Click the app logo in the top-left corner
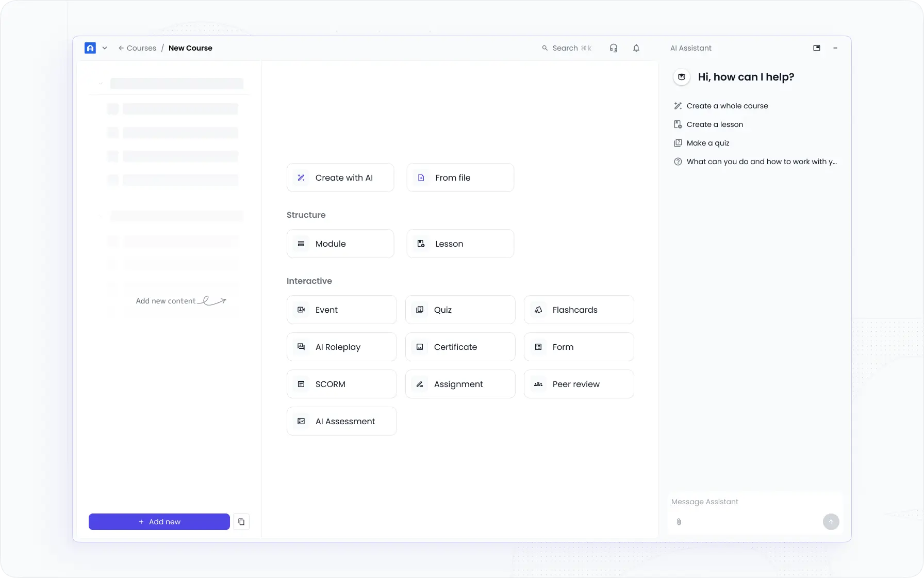 pyautogui.click(x=90, y=47)
